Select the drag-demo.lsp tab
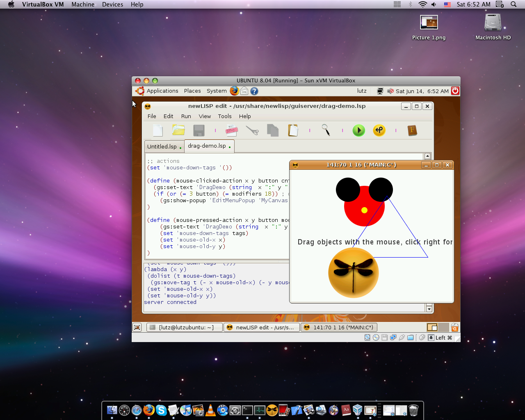The image size is (525, 420). [x=209, y=146]
